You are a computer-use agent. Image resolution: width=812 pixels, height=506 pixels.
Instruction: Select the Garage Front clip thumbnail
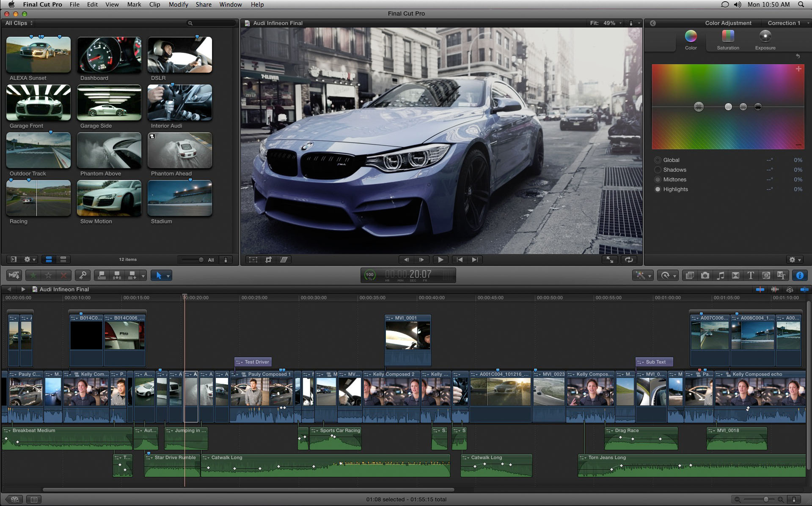[39, 103]
